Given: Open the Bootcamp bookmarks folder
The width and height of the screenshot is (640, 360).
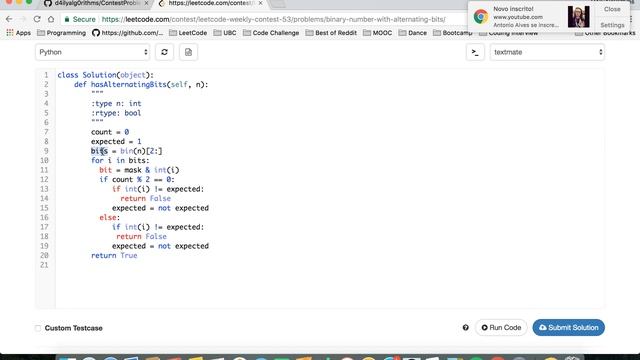Looking at the screenshot, I should pyautogui.click(x=453, y=33).
